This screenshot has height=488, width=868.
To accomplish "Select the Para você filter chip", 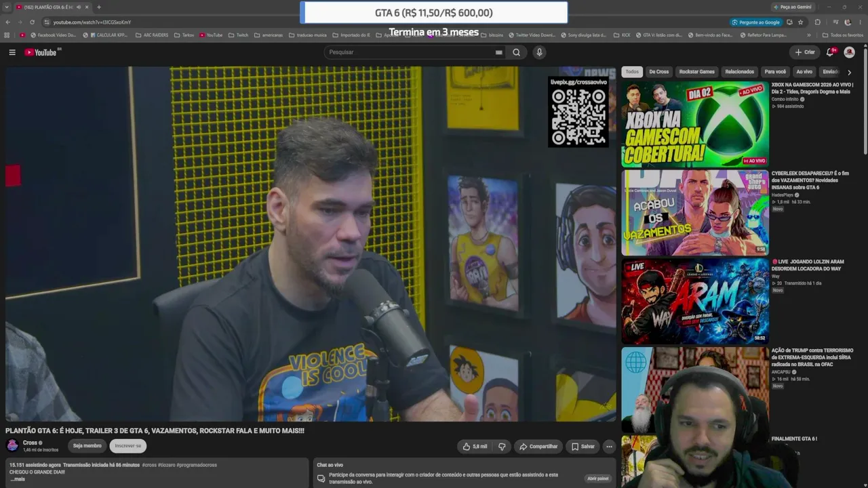I will point(775,72).
